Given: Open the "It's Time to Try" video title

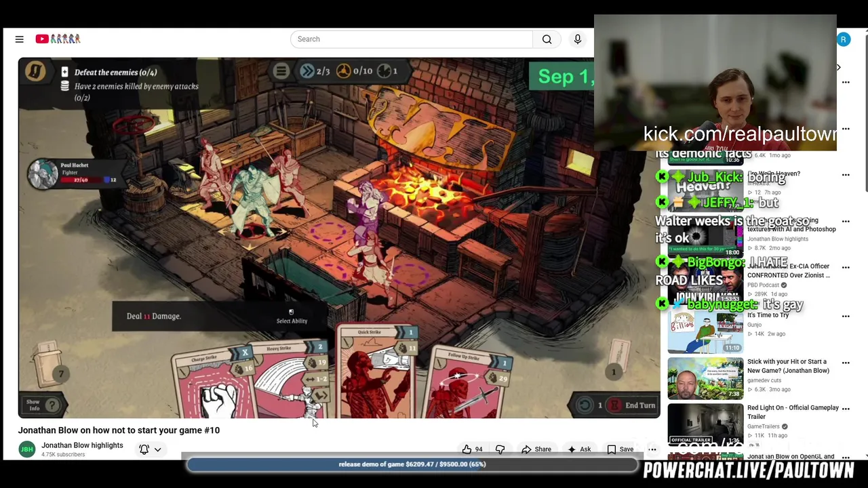Looking at the screenshot, I should point(768,315).
